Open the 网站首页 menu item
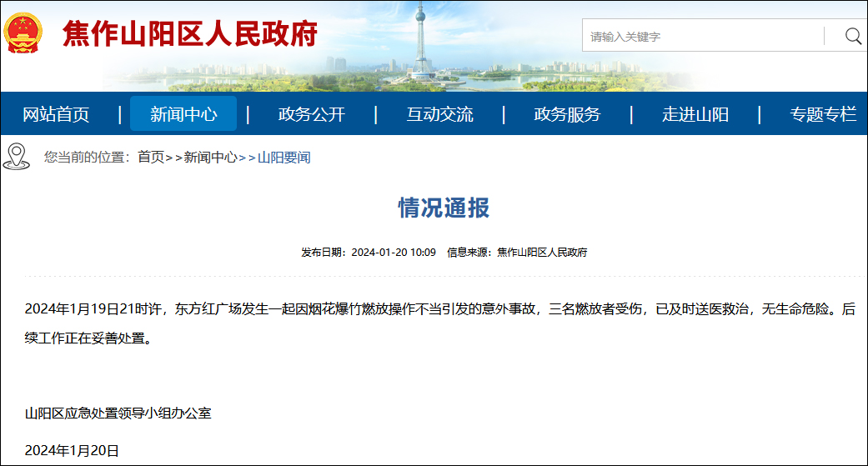The height and width of the screenshot is (466, 868). pos(56,114)
